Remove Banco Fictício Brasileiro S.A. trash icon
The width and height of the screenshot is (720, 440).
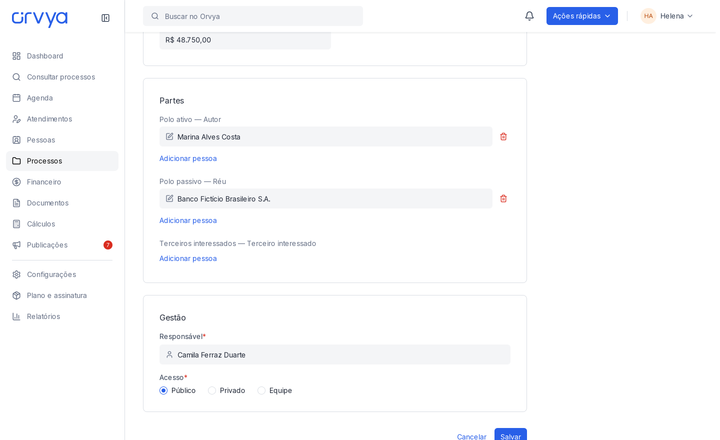click(x=503, y=198)
